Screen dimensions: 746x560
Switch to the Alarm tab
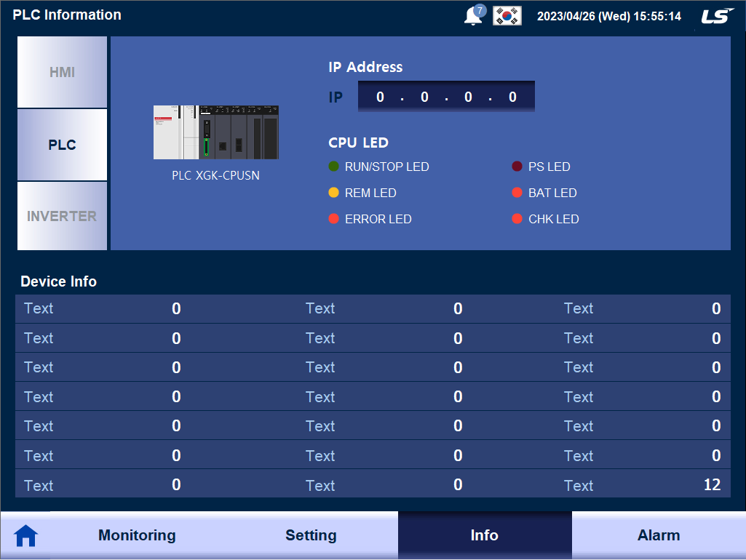[x=659, y=535]
